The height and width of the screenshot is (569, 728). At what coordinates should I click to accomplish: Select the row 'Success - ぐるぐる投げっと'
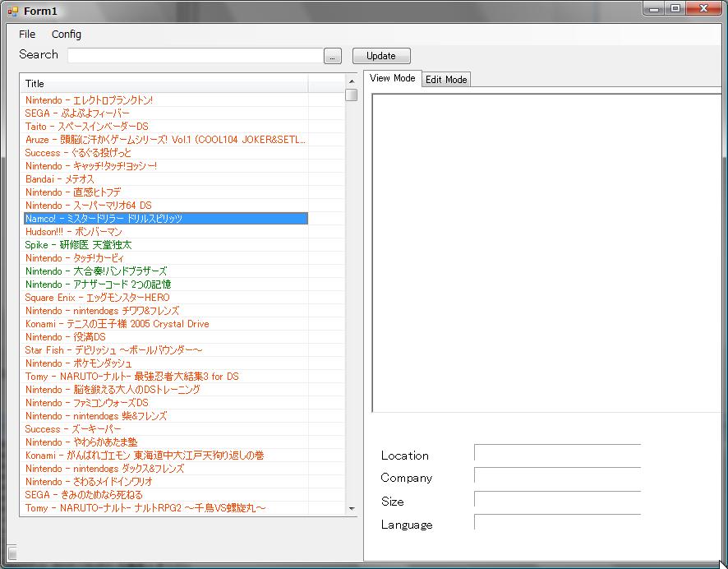(166, 153)
